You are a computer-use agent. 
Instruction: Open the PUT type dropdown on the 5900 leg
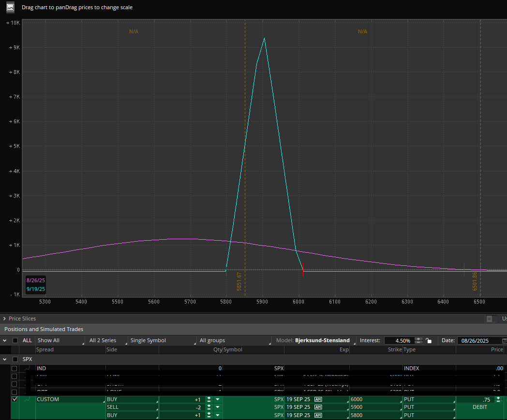[x=430, y=407]
